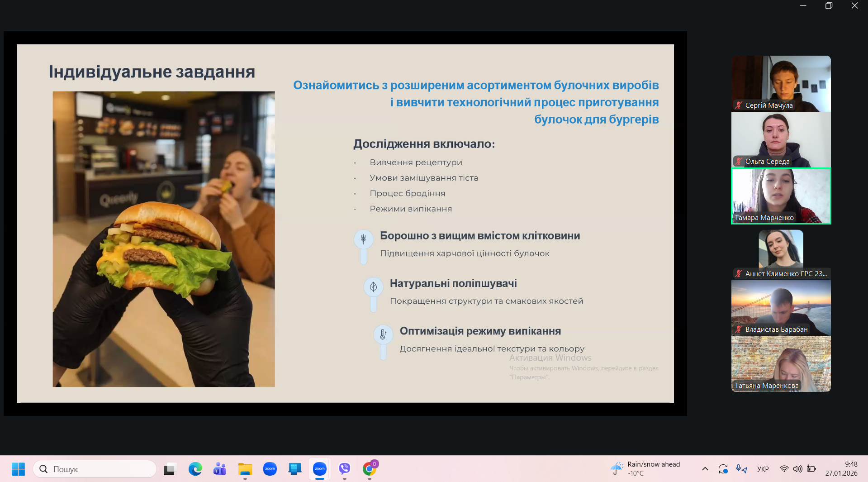The image size is (868, 482).
Task: Open Wi-Fi network settings icon
Action: (x=784, y=469)
